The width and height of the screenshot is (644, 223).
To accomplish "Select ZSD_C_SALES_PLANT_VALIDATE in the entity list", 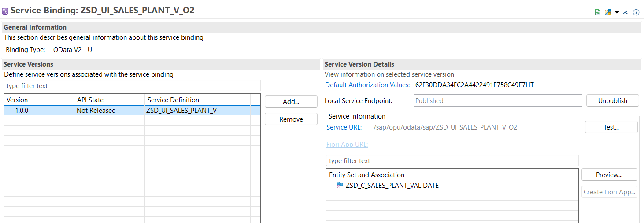I will (x=392, y=186).
